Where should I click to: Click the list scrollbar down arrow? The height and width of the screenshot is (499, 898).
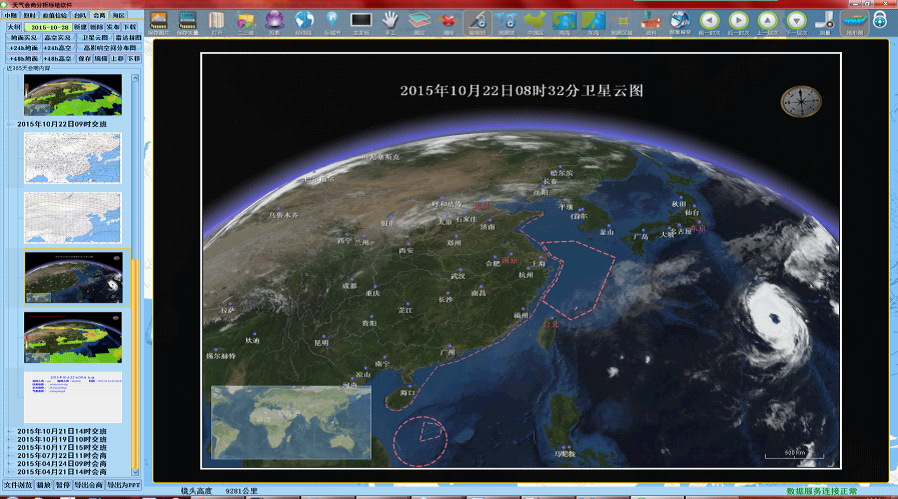(x=135, y=472)
